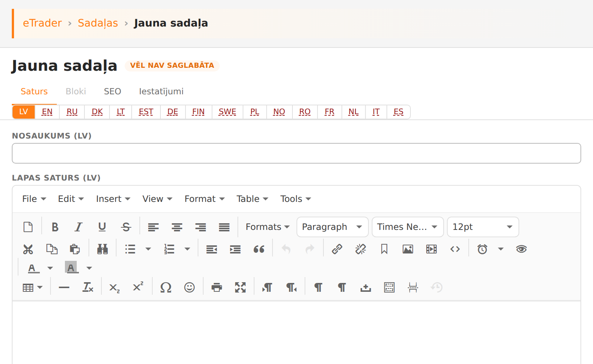The width and height of the screenshot is (593, 364).
Task: Open the Table toolbar dropdown icon
Action: click(x=33, y=287)
